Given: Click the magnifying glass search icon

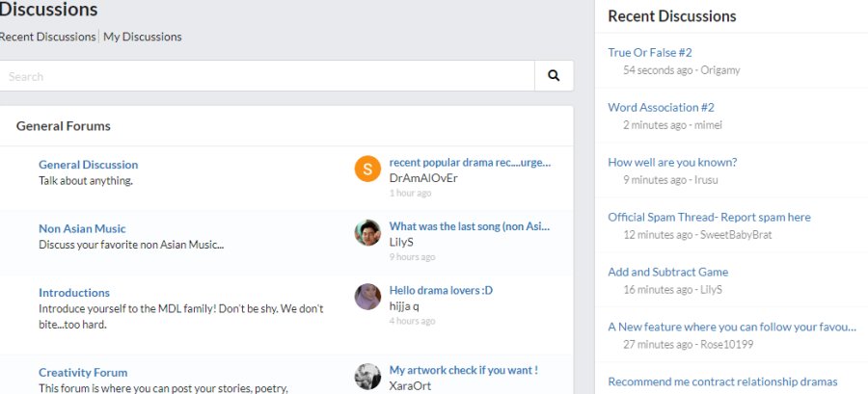Looking at the screenshot, I should (554, 76).
